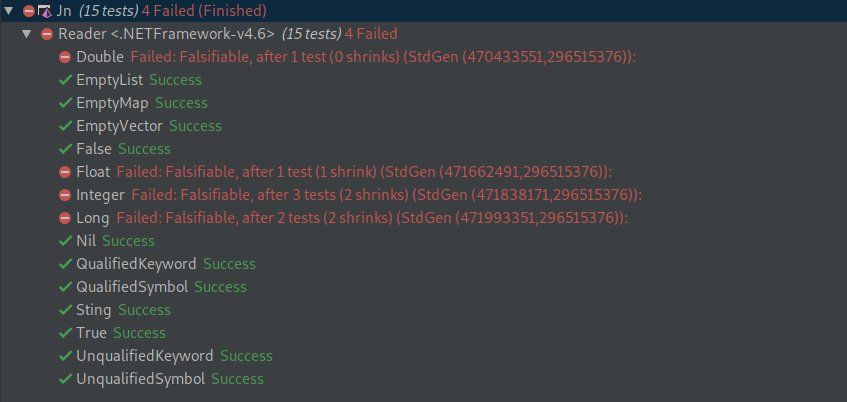
Task: Click the failed status icon for Float
Action: point(65,172)
